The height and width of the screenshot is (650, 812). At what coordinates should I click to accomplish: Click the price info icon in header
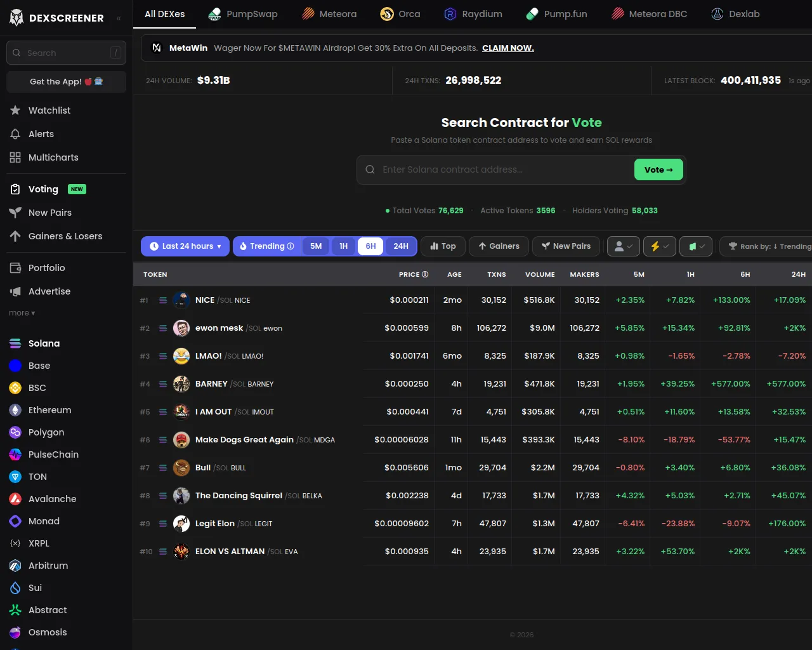click(x=425, y=274)
